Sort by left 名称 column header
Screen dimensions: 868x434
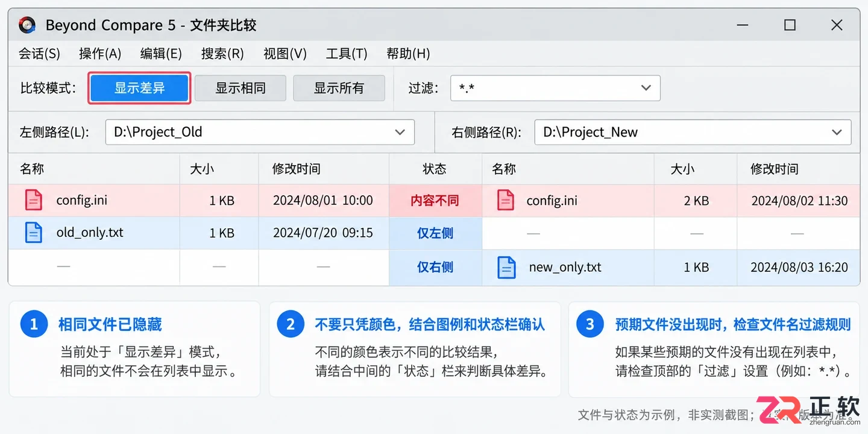(32, 169)
